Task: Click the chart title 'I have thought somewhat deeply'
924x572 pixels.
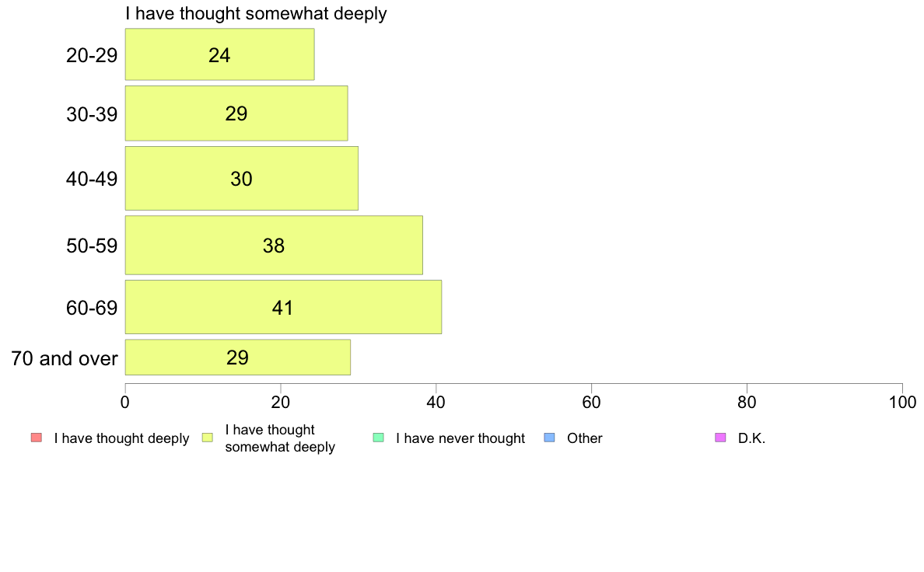Action: (x=257, y=13)
